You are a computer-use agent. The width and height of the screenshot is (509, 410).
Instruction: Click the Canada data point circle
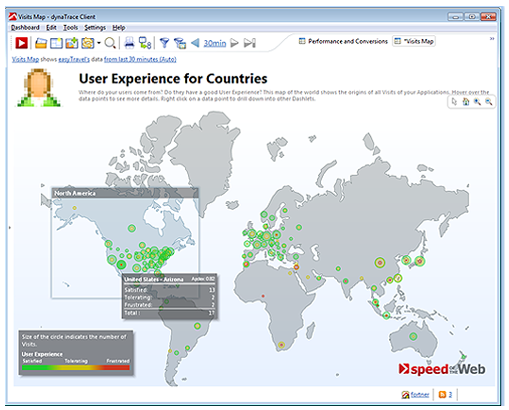click(x=132, y=228)
